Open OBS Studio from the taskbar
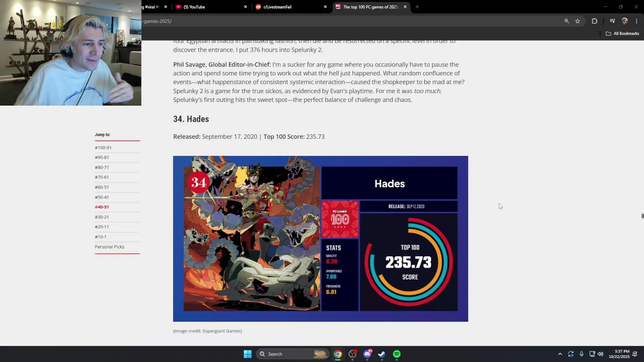Screen dimensions: 644x362 coord(352,354)
